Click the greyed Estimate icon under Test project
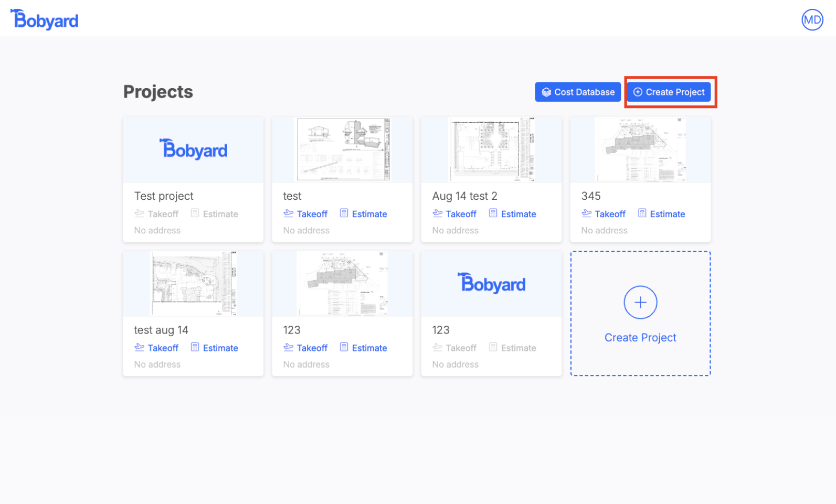836x504 pixels. 195,213
